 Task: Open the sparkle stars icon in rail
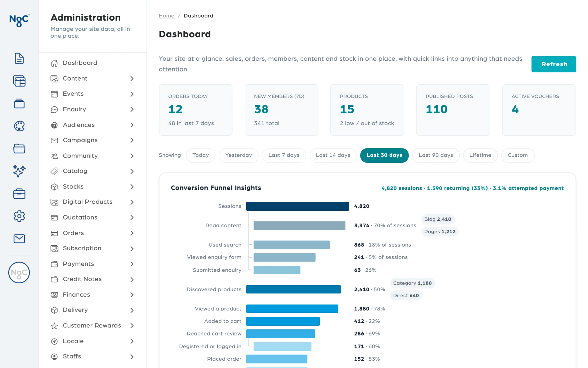(x=19, y=171)
